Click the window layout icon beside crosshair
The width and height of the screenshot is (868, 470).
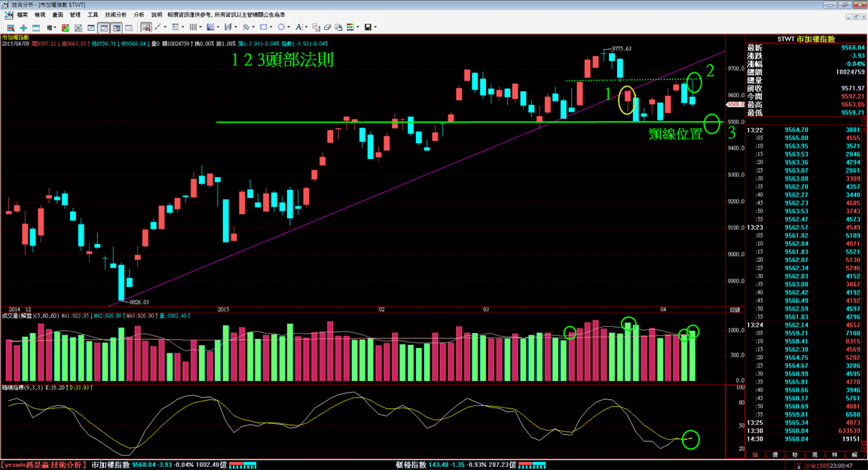click(x=36, y=27)
